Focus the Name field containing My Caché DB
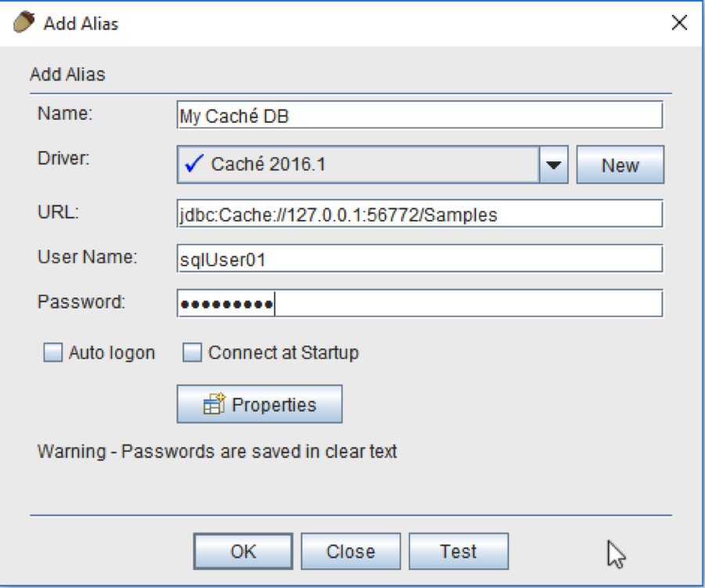 tap(420, 116)
